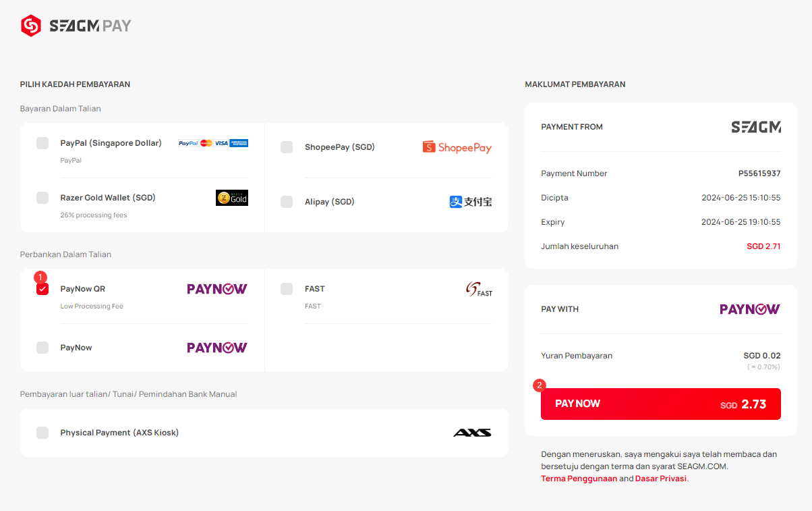812x511 pixels.
Task: Select the plain PayNow option label
Action: click(x=76, y=348)
